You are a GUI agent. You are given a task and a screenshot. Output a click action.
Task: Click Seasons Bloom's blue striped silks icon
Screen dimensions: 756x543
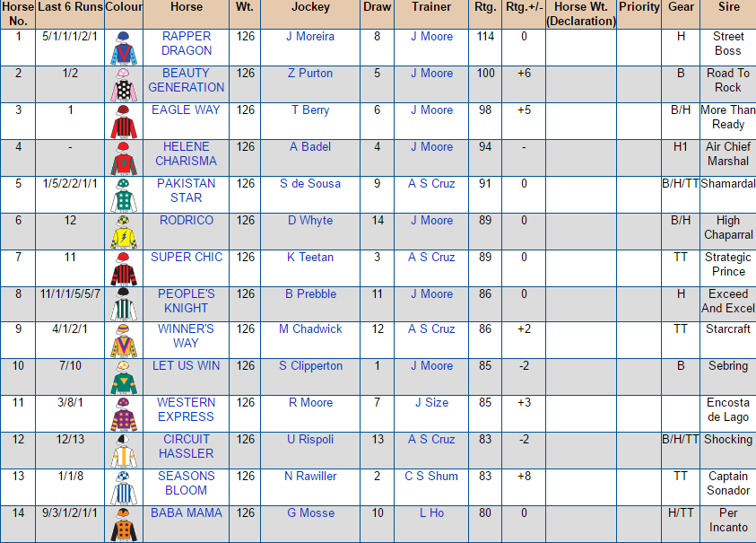coord(124,487)
